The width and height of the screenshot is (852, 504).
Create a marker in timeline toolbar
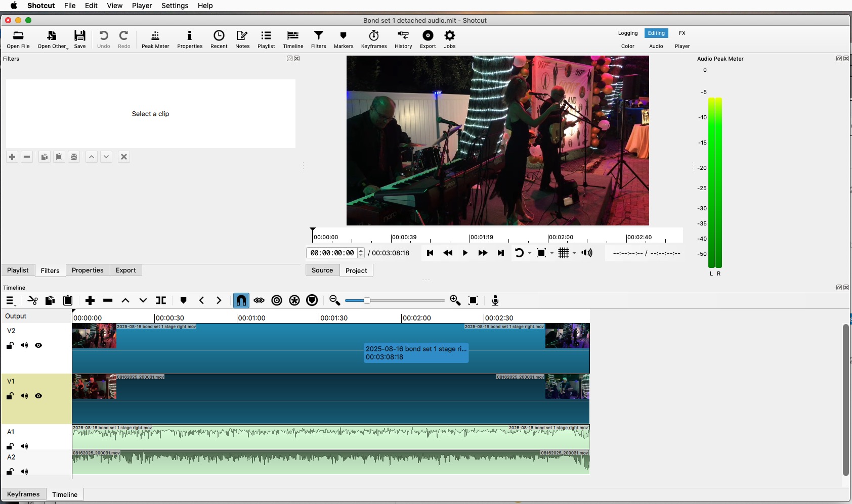(x=183, y=300)
